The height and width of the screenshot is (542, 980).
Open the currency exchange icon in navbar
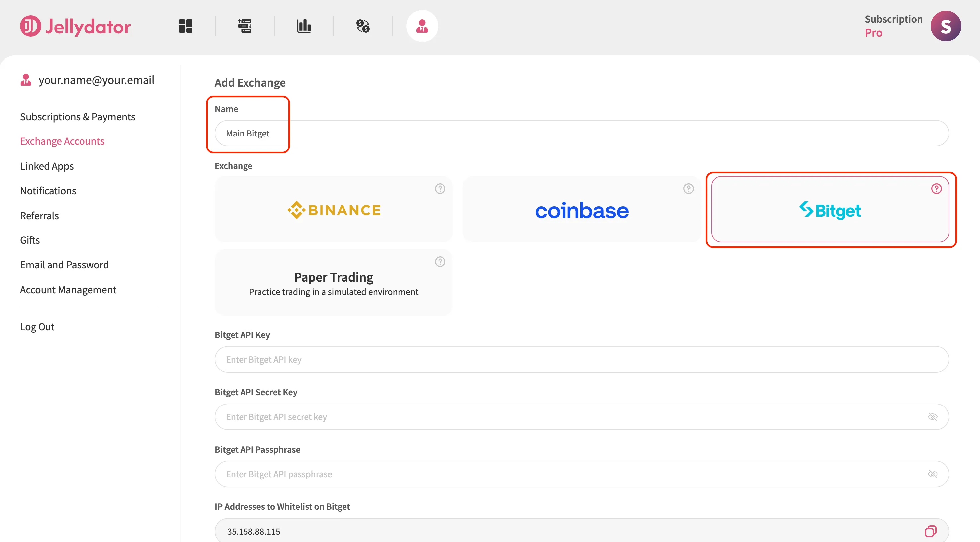tap(363, 26)
